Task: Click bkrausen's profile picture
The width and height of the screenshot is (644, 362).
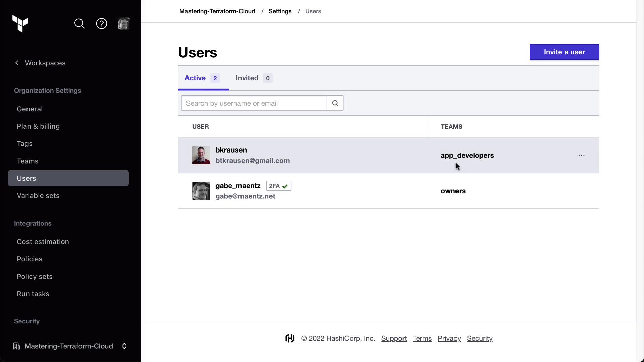Action: point(201,155)
